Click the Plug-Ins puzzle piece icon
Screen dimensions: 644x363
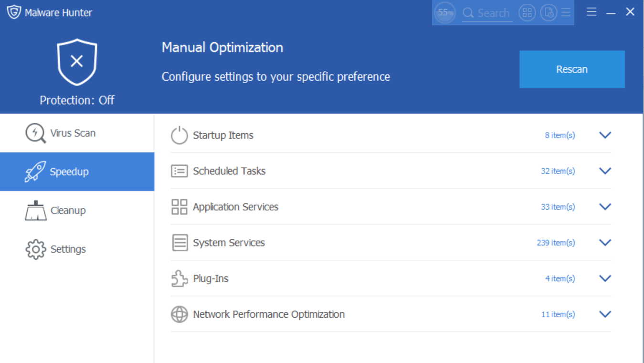pyautogui.click(x=179, y=278)
